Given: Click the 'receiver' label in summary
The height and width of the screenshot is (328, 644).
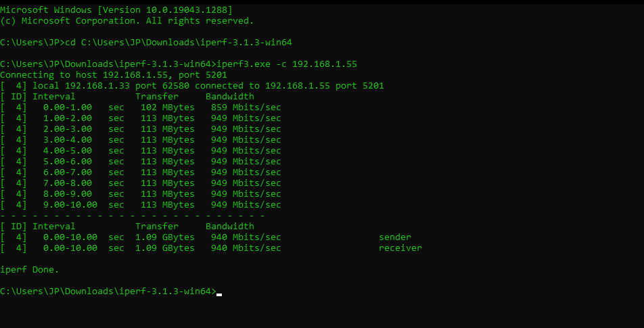Looking at the screenshot, I should pyautogui.click(x=400, y=248).
